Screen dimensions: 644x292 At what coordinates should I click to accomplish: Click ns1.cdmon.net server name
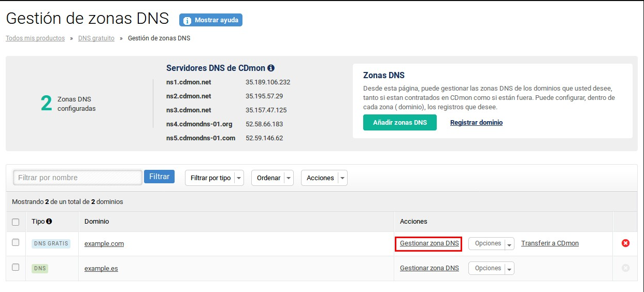coord(189,82)
